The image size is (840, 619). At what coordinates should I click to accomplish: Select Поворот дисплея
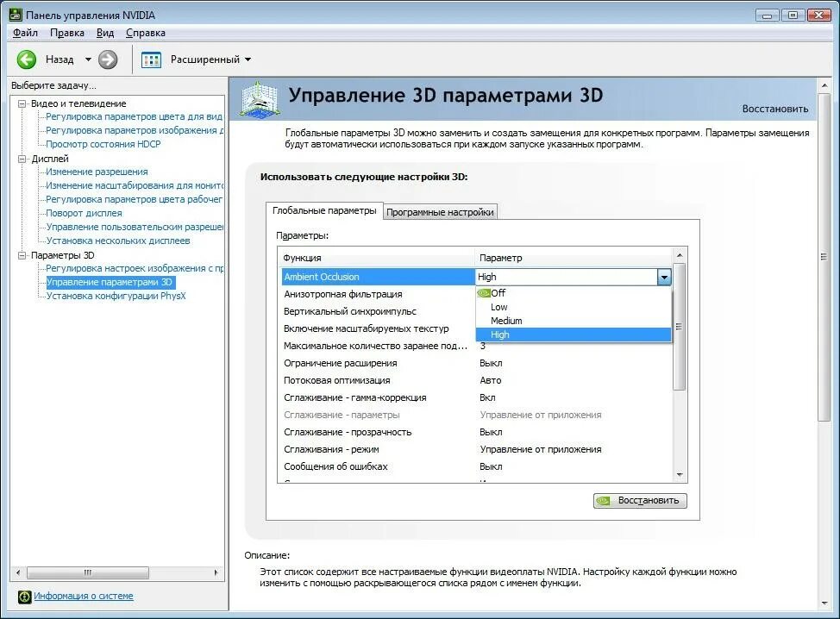point(84,213)
